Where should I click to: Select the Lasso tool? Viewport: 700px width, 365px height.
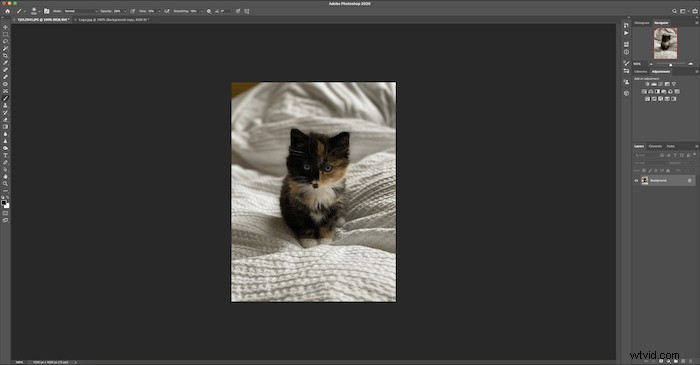pos(5,41)
